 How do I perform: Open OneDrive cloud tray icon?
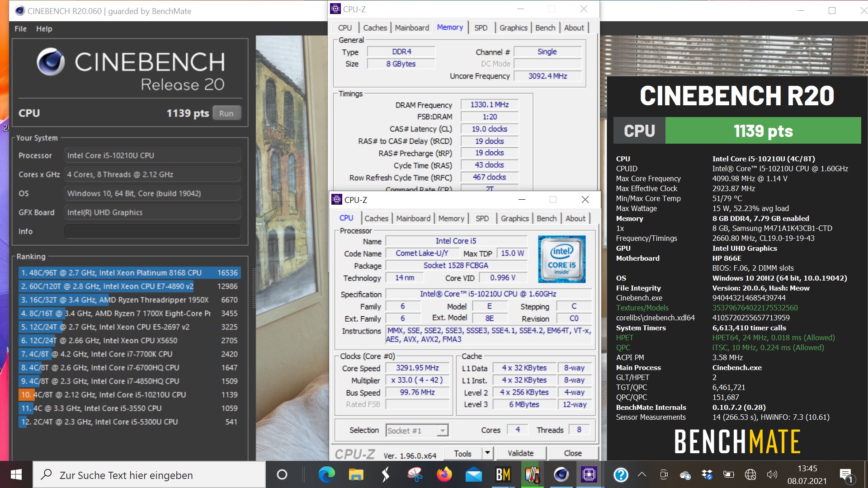click(x=685, y=475)
